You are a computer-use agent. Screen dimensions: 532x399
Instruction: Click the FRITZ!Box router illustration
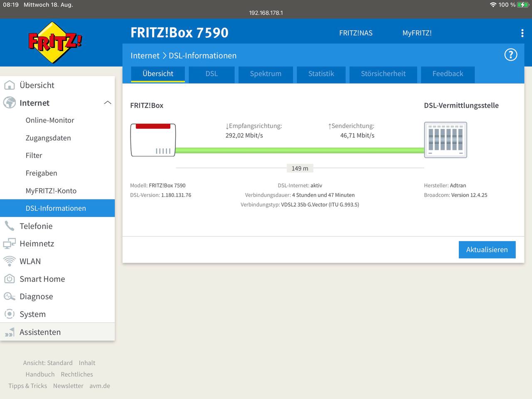pyautogui.click(x=153, y=140)
